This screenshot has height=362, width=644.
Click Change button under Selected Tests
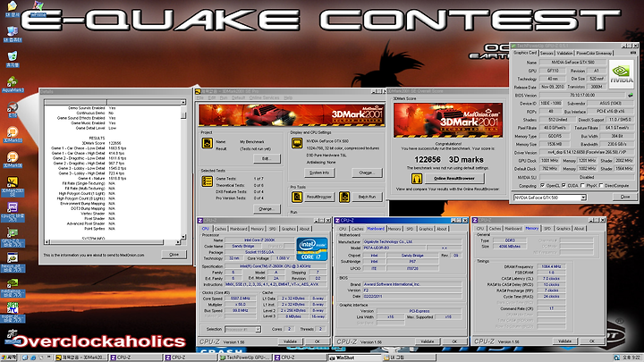267,209
